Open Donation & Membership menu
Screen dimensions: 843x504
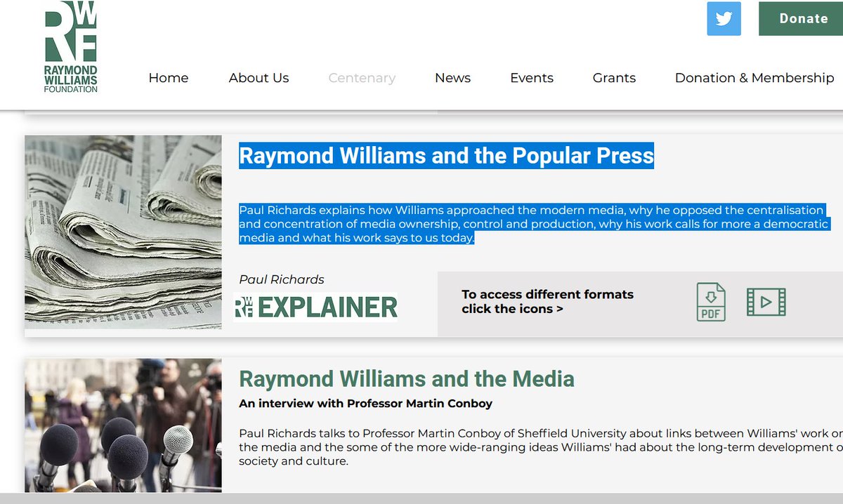pos(754,78)
